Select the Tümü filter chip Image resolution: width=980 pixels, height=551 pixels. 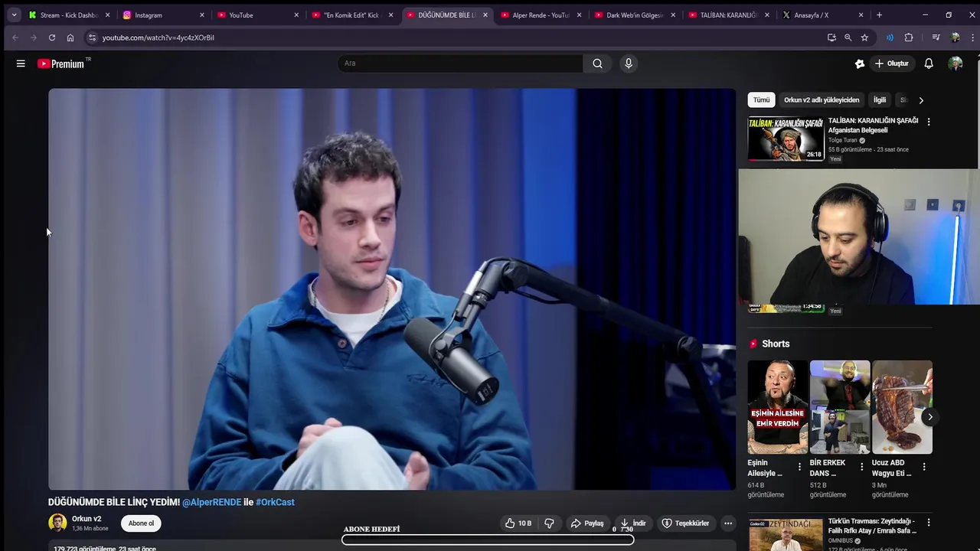click(x=761, y=99)
